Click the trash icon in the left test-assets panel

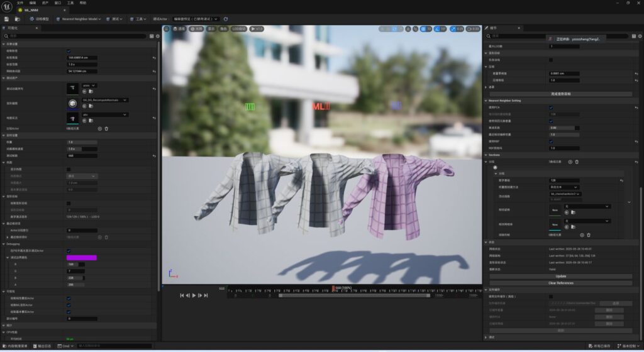tap(106, 128)
